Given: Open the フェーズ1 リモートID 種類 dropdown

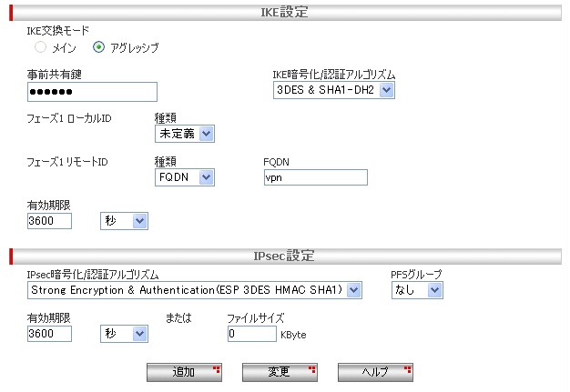Looking at the screenshot, I should coord(185,177).
